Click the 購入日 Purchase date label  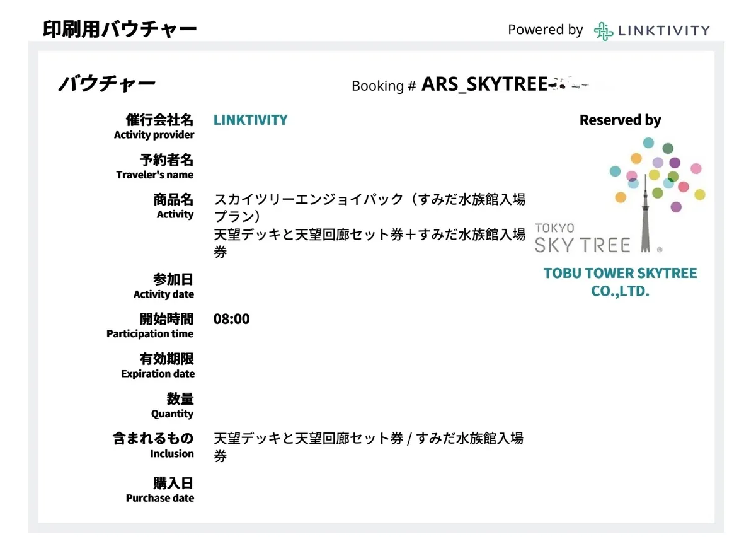point(160,490)
